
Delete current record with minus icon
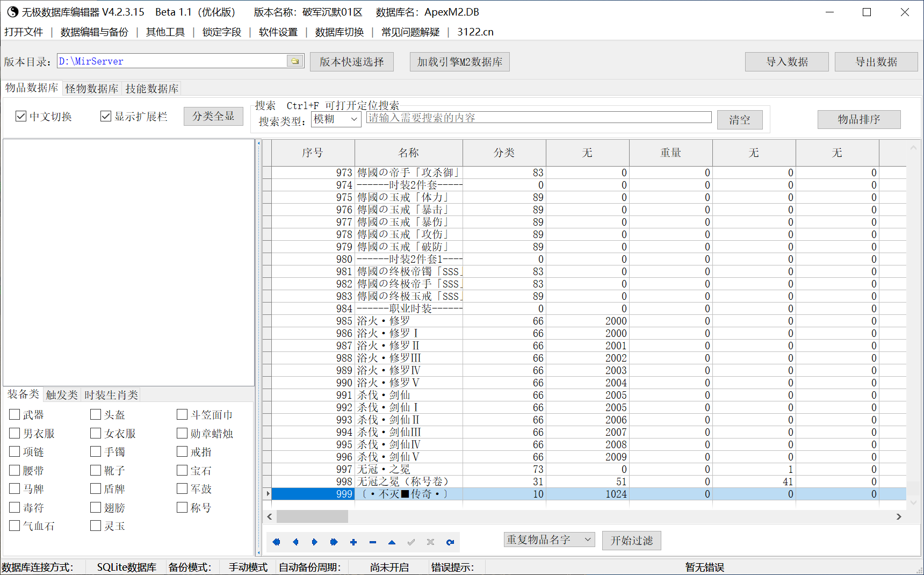tap(373, 542)
